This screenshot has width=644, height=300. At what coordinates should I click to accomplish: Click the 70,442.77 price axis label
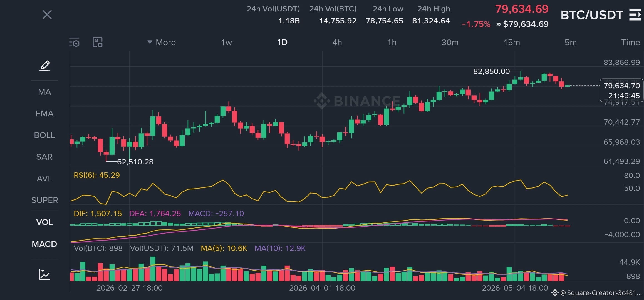click(622, 122)
